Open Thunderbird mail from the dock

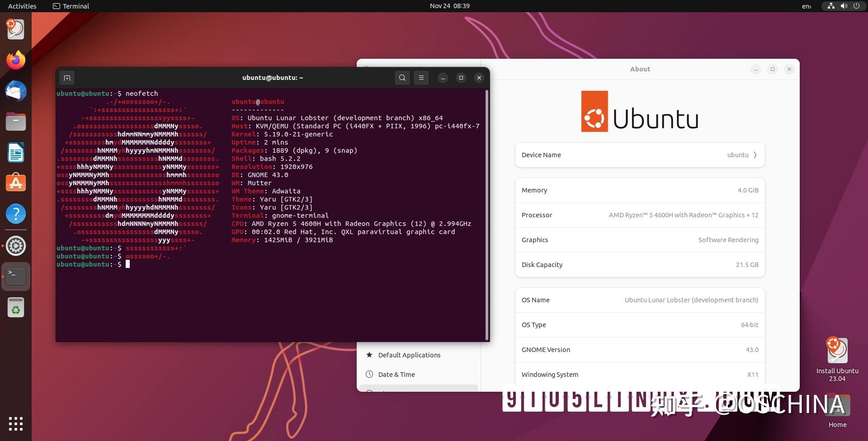[x=15, y=91]
